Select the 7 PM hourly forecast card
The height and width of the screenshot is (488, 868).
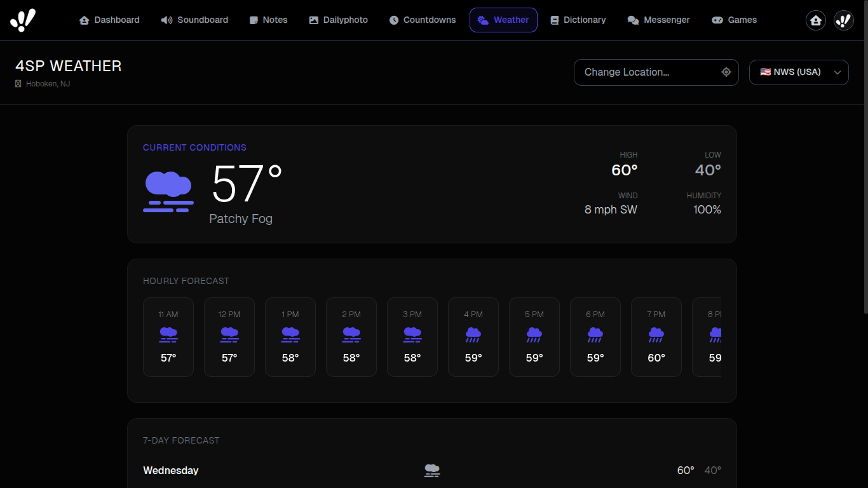click(656, 337)
